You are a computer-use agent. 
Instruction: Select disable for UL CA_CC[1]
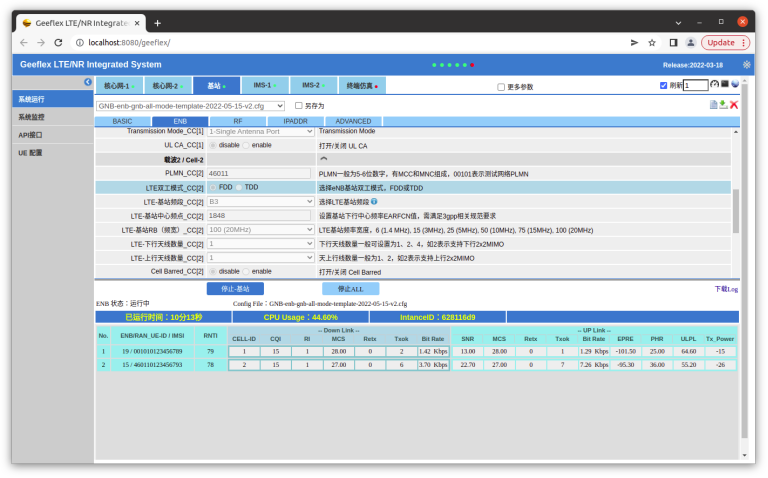click(213, 145)
